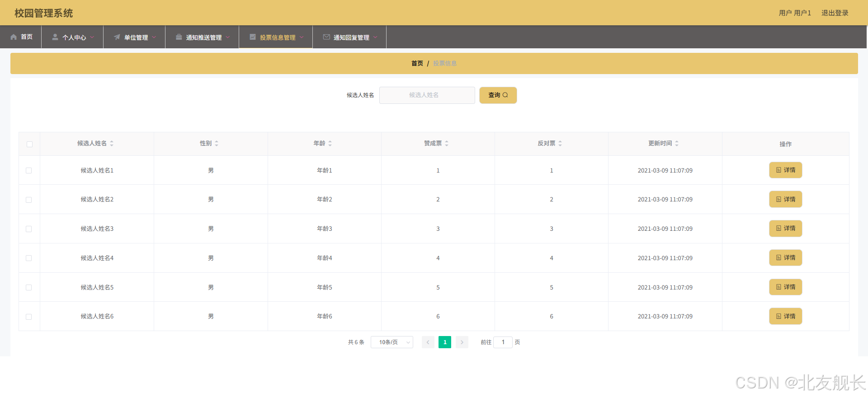Image resolution: width=868 pixels, height=397 pixels.
Task: Click the 查询 search button
Action: pos(498,95)
